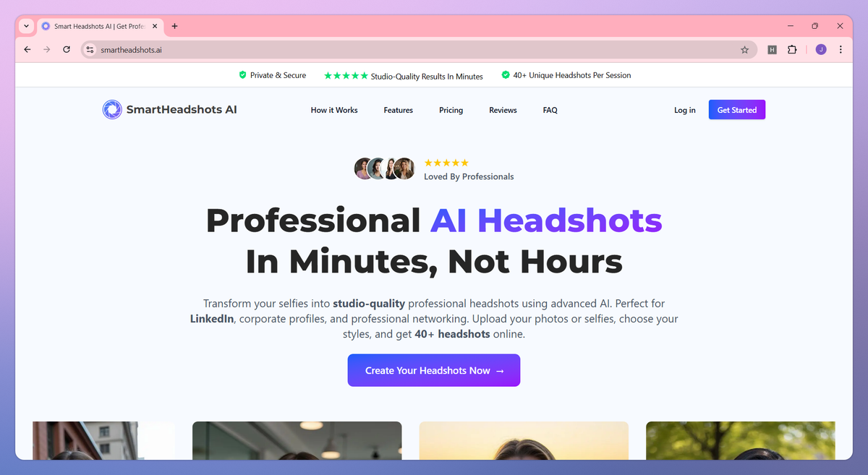The image size is (868, 475).
Task: Click the green star rating in the top banner
Action: [346, 75]
